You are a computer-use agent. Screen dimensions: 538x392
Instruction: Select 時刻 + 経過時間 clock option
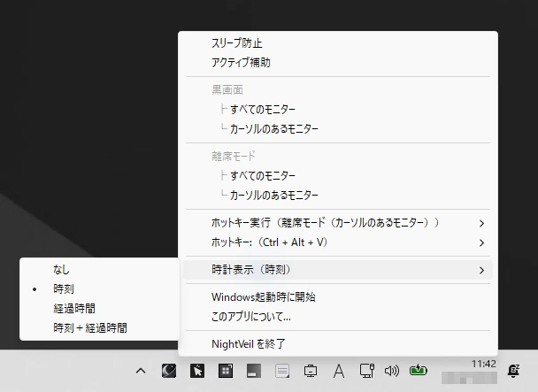pos(99,327)
